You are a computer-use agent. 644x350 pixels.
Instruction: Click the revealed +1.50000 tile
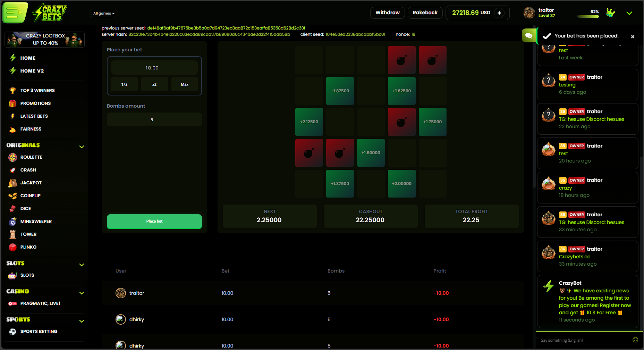(371, 153)
